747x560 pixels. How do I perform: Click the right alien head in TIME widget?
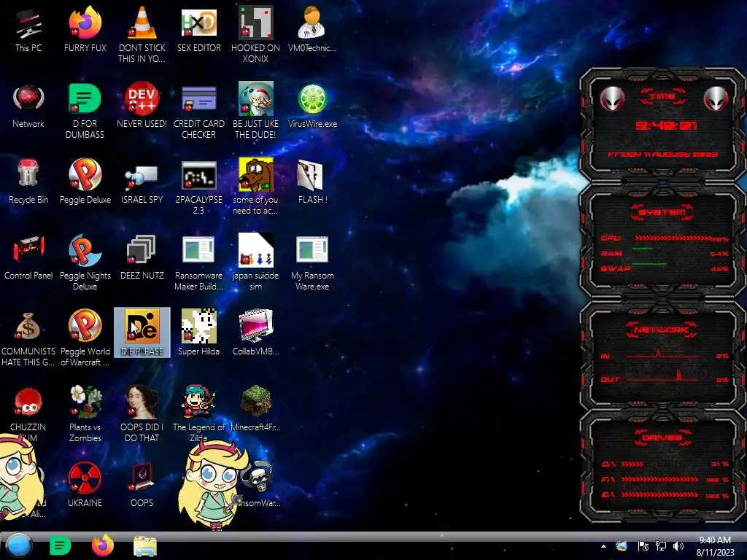click(x=716, y=98)
